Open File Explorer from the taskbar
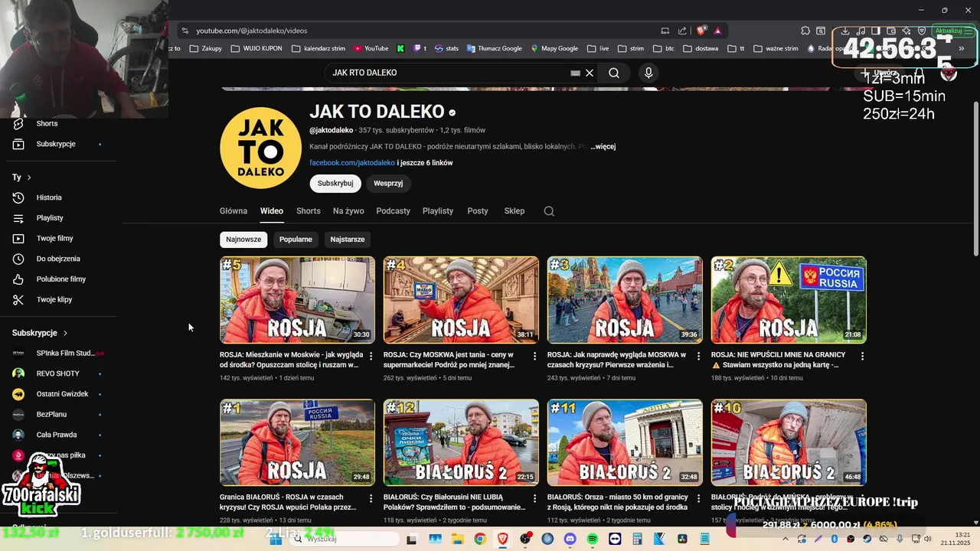 pyautogui.click(x=457, y=539)
